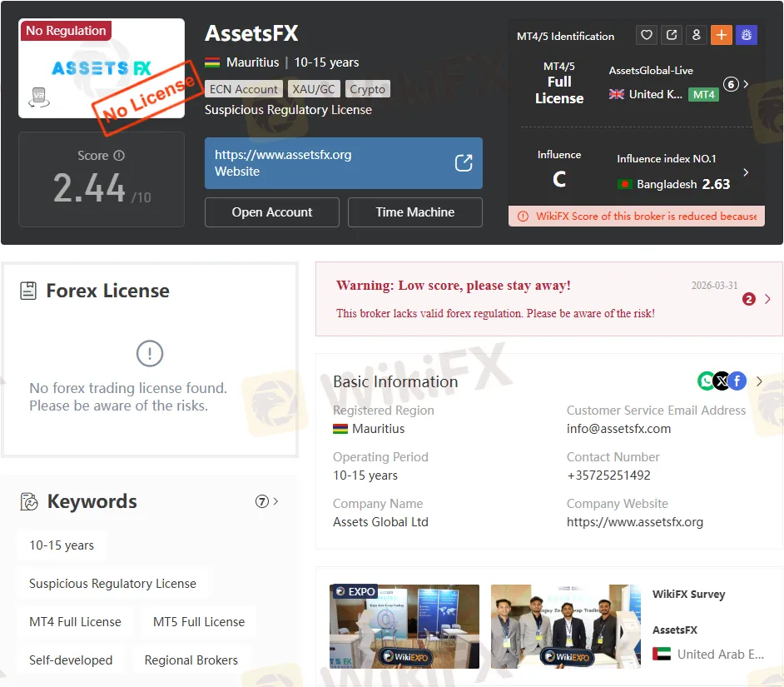Select the XAU/GC tag
The width and height of the screenshot is (784, 687).
coord(314,89)
